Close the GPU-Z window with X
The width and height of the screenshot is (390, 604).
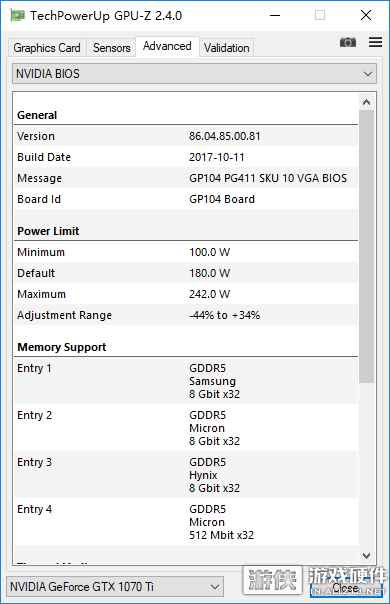point(366,16)
